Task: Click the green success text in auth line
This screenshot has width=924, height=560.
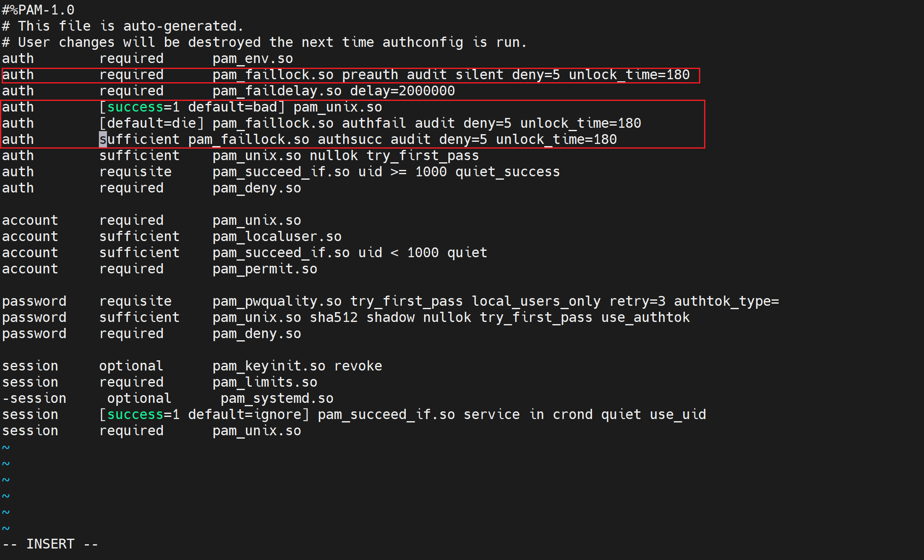Action: pyautogui.click(x=135, y=107)
